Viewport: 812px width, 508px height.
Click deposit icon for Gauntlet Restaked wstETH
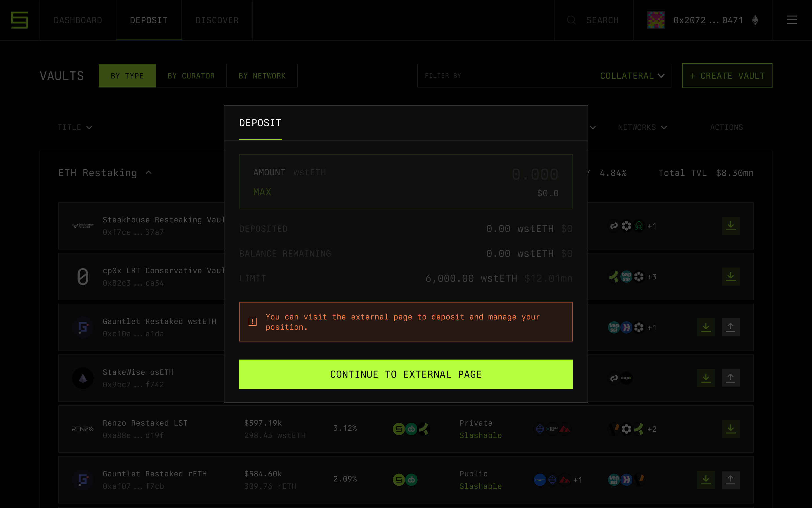click(x=706, y=327)
